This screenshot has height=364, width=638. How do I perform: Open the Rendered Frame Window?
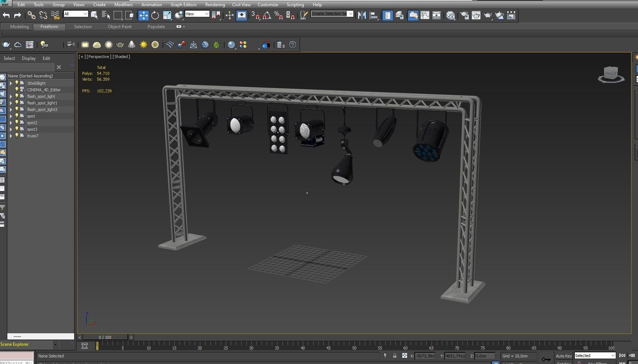(x=476, y=15)
